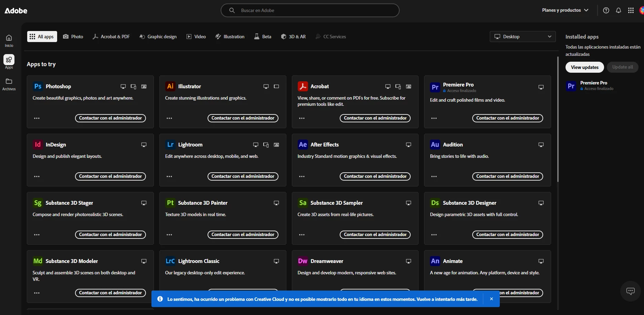Click the Animate An app icon
Image resolution: width=644 pixels, height=315 pixels.
click(435, 261)
